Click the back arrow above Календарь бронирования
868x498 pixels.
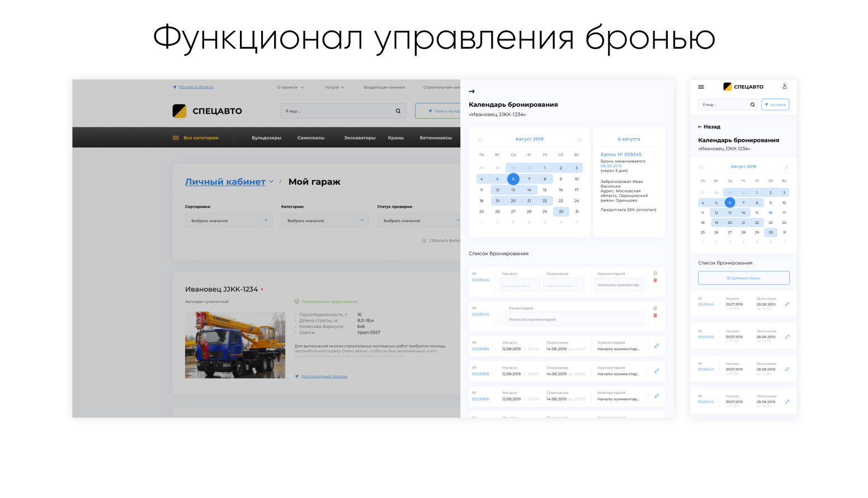[x=471, y=91]
